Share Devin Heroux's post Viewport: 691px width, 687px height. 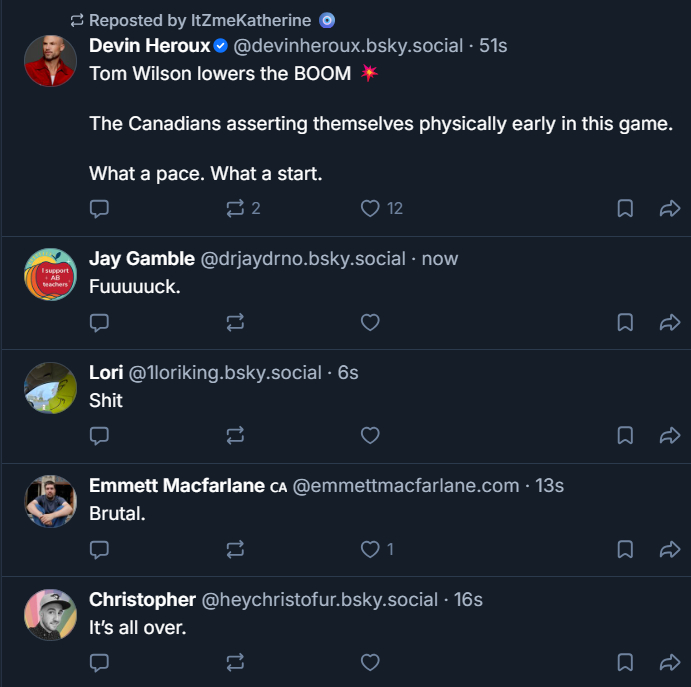click(x=669, y=208)
